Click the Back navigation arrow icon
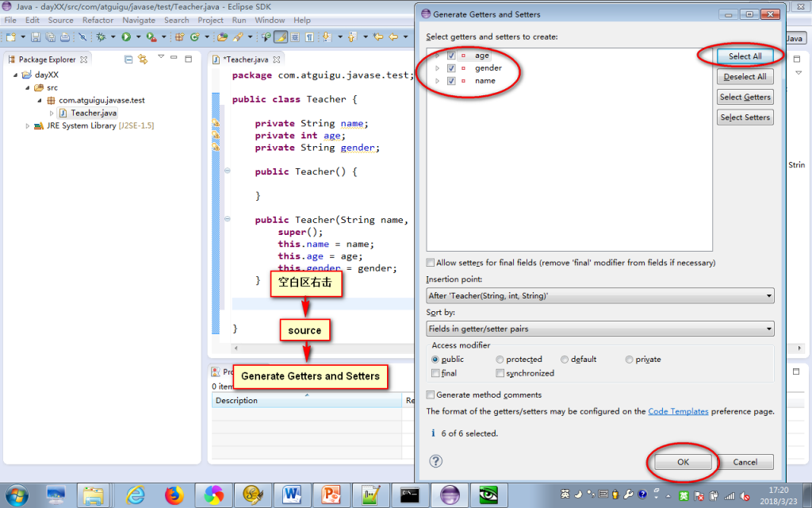Screen dimensions: 812x508 (x=393, y=37)
